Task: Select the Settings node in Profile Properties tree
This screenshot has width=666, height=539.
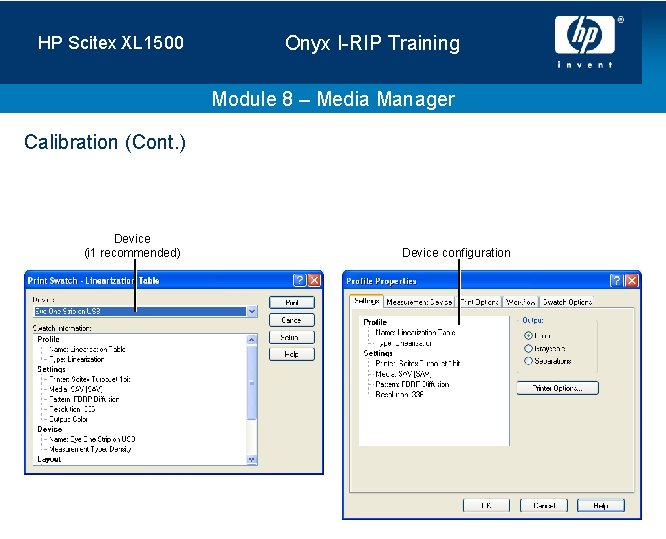Action: [378, 353]
